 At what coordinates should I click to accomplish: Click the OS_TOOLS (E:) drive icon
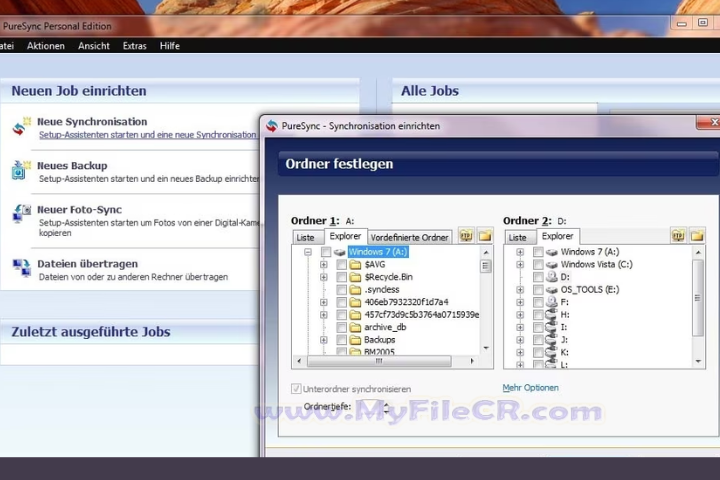point(551,290)
